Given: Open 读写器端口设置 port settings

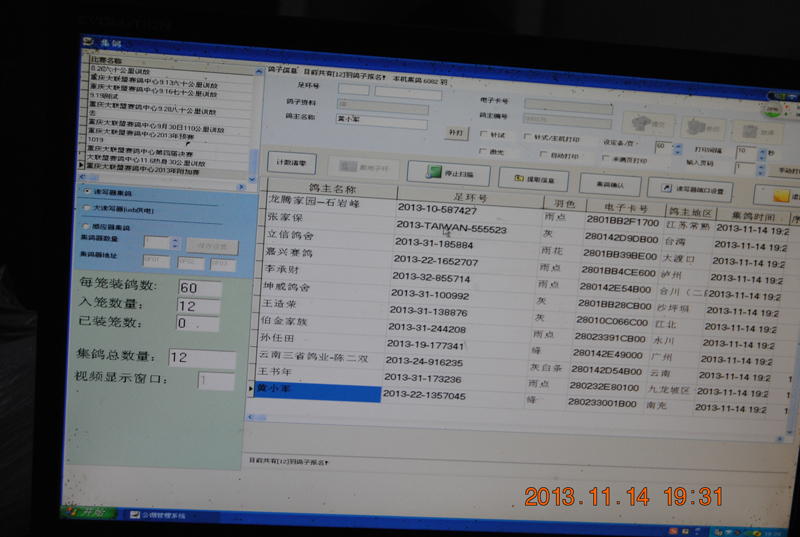Looking at the screenshot, I should 690,188.
